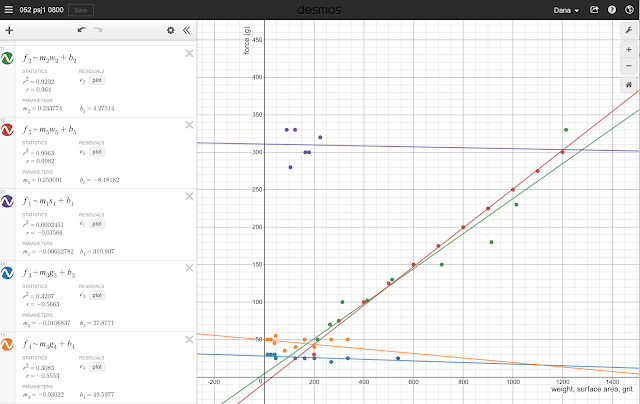Click the b5 = -8.18182 parameter value
This screenshot has height=404, width=640.
[x=100, y=180]
